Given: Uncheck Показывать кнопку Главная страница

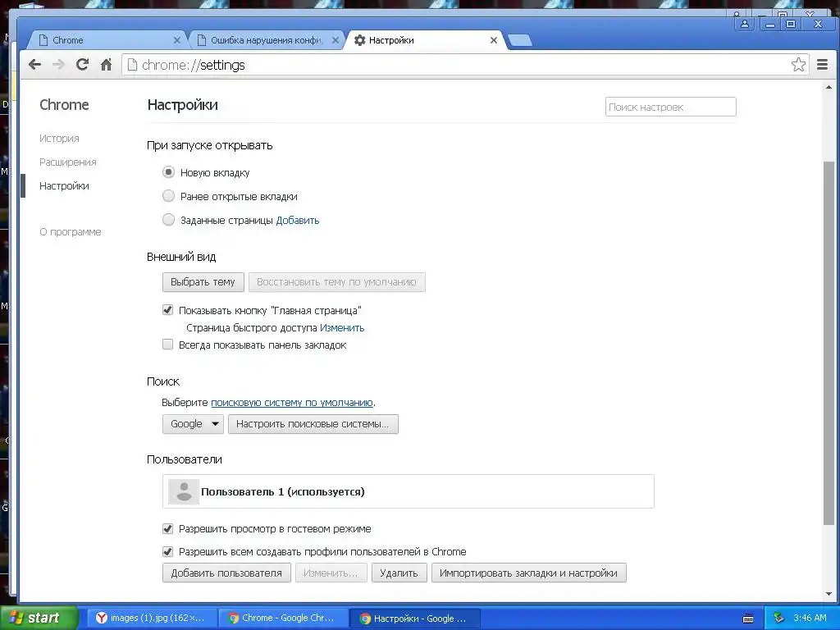Looking at the screenshot, I should [167, 310].
